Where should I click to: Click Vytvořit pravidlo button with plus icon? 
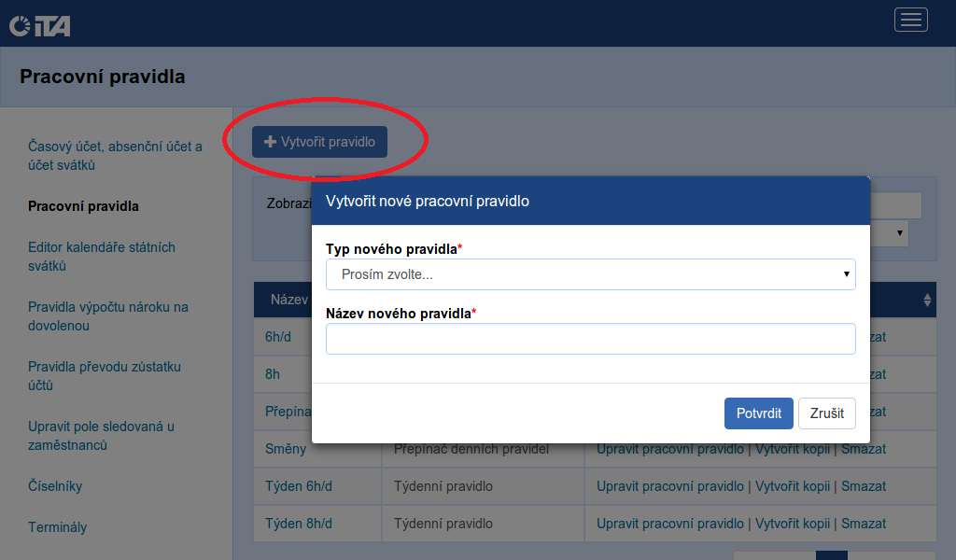tap(319, 142)
